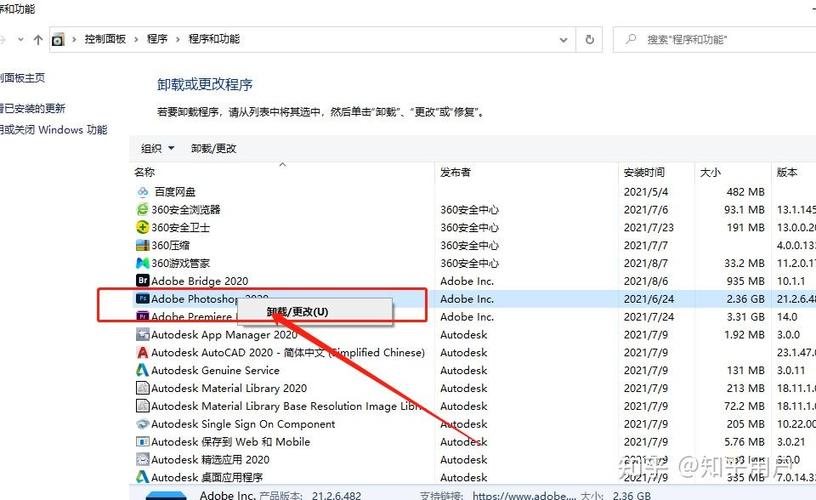Open the address bar history dropdown

pyautogui.click(x=563, y=40)
